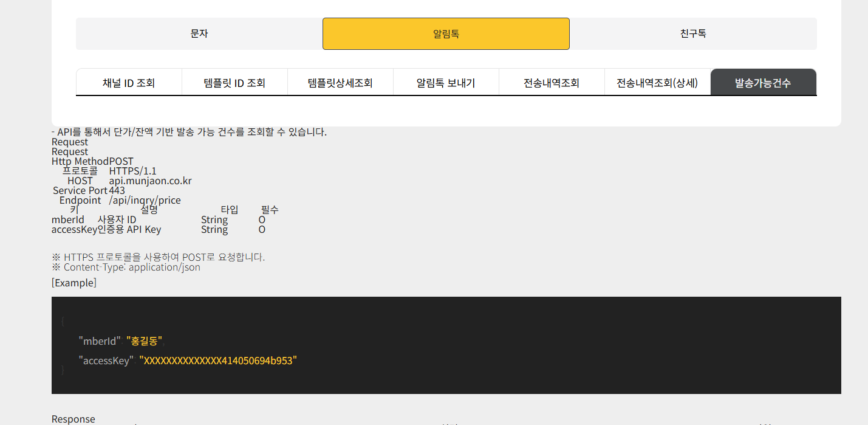Click the mberId key in the parameter table

point(68,219)
